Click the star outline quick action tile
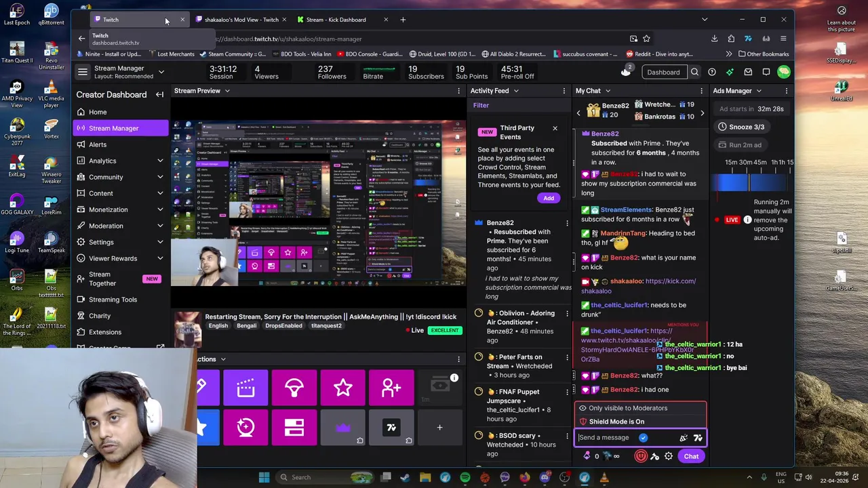This screenshot has width=868, height=488. 343,388
